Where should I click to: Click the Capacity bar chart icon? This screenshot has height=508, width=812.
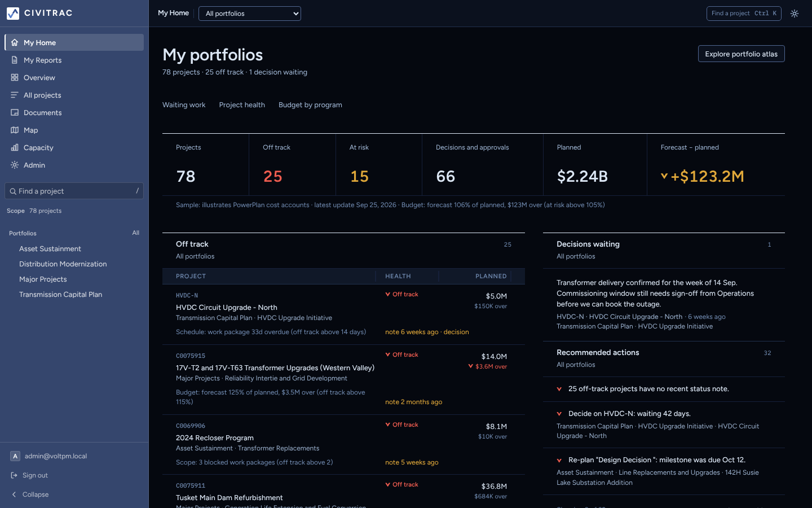(x=15, y=147)
